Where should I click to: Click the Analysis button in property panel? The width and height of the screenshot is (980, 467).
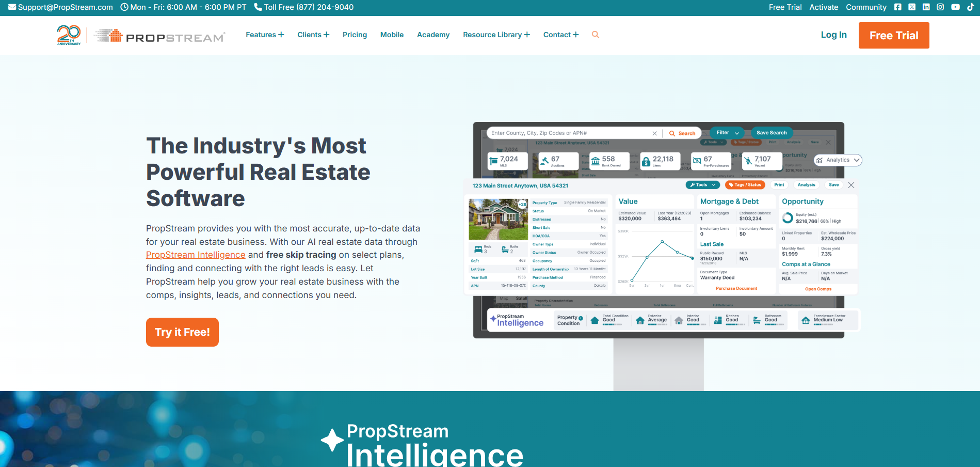click(806, 185)
